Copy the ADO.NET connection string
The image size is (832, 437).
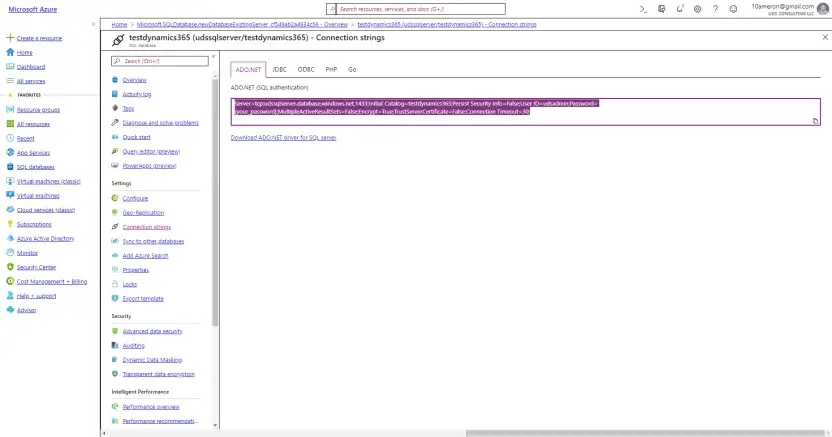coord(815,121)
